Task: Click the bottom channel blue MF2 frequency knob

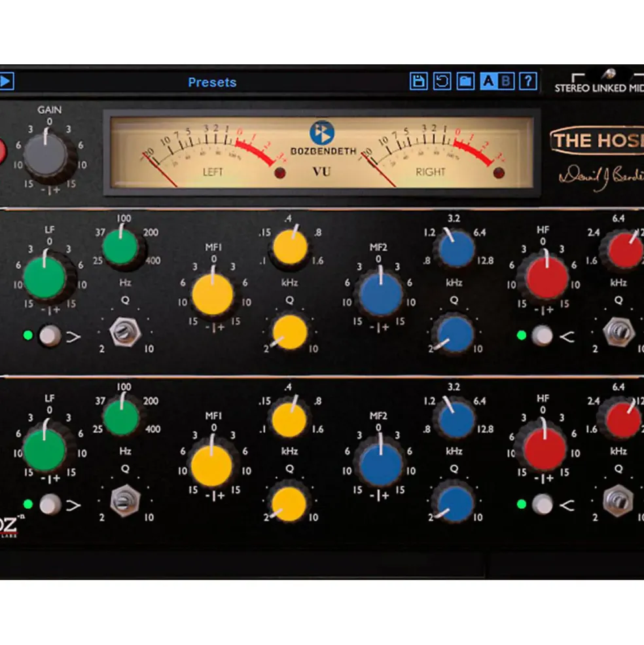Action: coord(456,420)
